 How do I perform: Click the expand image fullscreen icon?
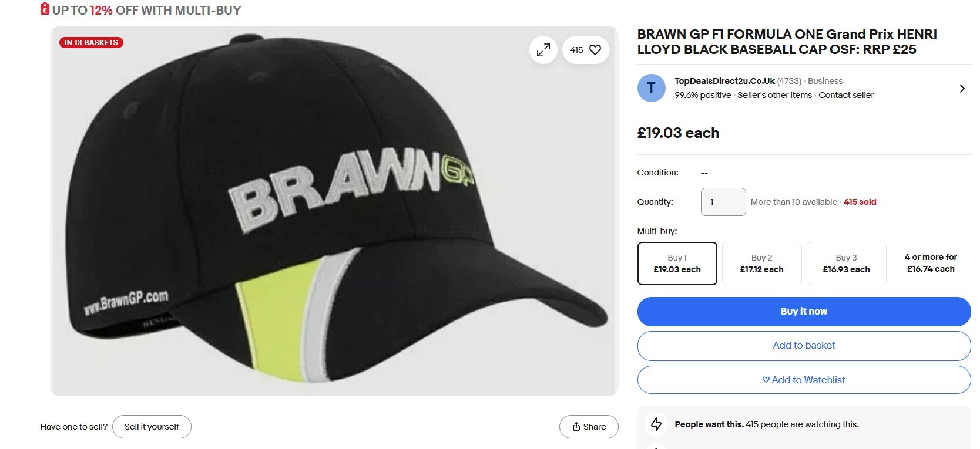(x=543, y=50)
